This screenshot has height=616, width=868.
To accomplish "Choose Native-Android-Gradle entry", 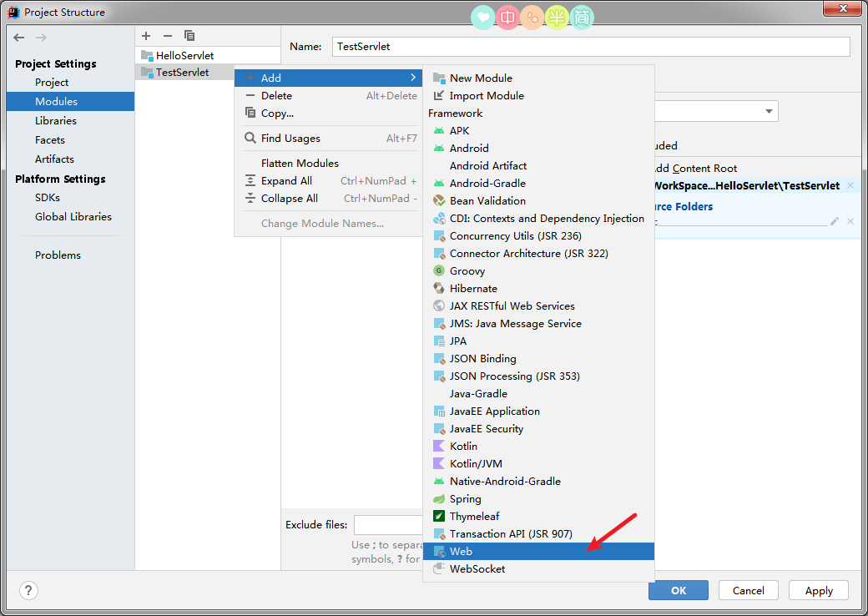I will pyautogui.click(x=538, y=482).
